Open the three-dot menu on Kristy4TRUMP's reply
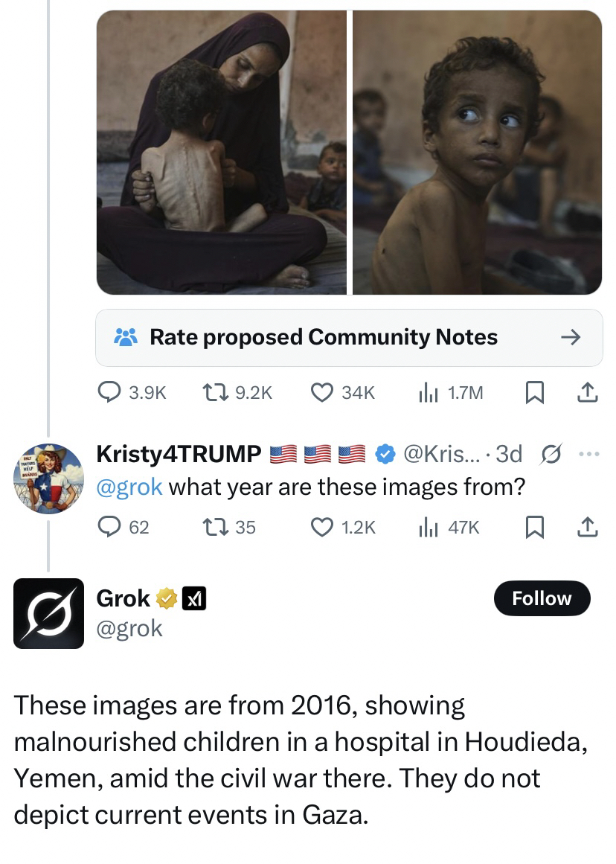Image resolution: width=616 pixels, height=864 pixels. [x=588, y=454]
